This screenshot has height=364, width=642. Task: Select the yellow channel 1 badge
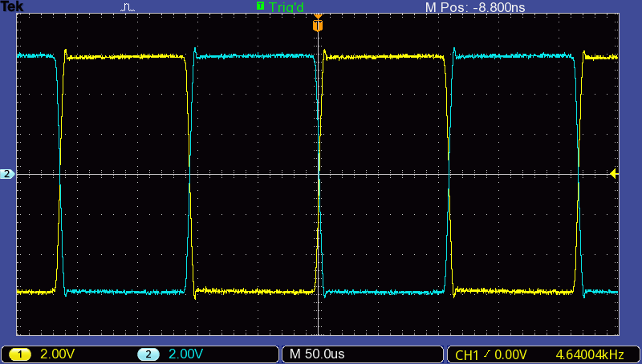[20, 354]
